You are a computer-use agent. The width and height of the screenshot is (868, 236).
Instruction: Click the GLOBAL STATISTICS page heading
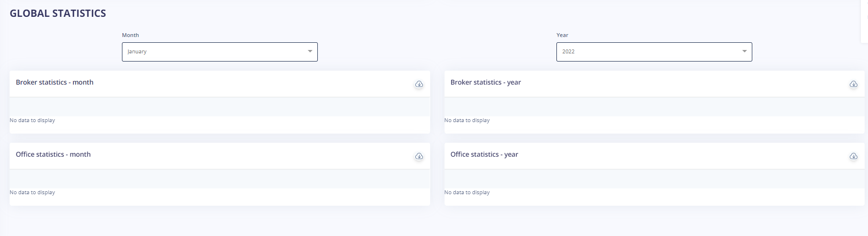[x=58, y=13]
